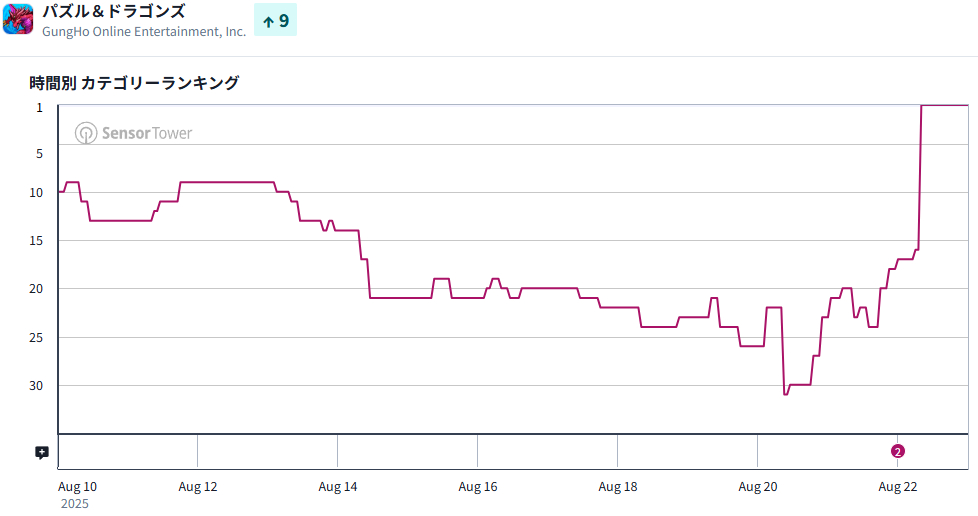Image resolution: width=978 pixels, height=516 pixels.
Task: Click the annotation comment icon below the chart
Action: [42, 452]
